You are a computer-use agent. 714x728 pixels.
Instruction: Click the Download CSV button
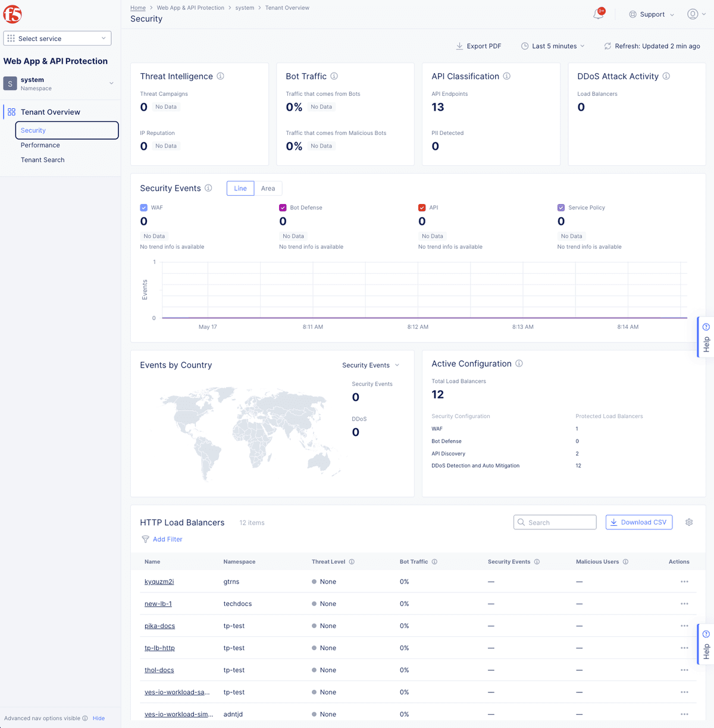638,522
